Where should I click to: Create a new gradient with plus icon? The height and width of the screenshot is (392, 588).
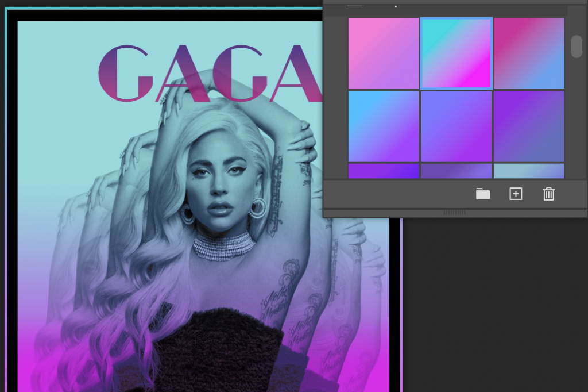tap(516, 194)
